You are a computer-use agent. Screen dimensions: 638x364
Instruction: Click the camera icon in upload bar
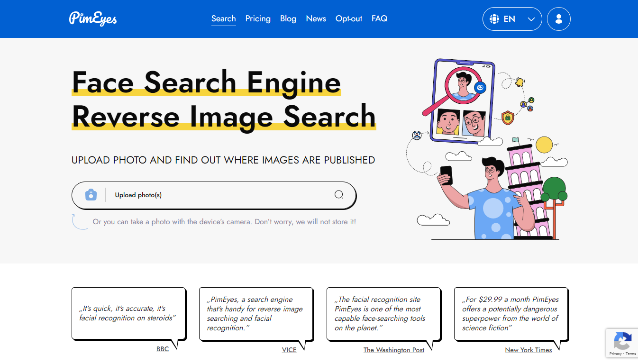pos(91,195)
